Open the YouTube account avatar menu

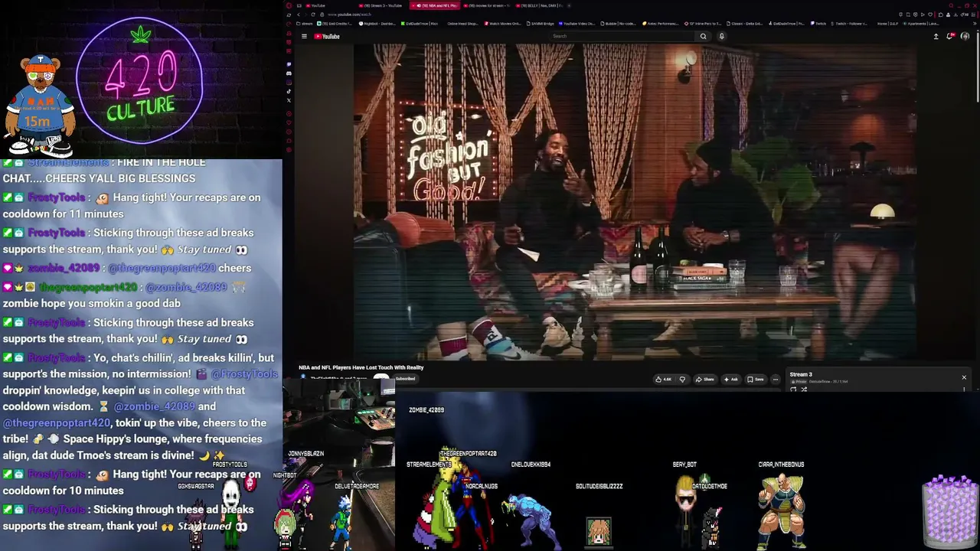pos(965,36)
